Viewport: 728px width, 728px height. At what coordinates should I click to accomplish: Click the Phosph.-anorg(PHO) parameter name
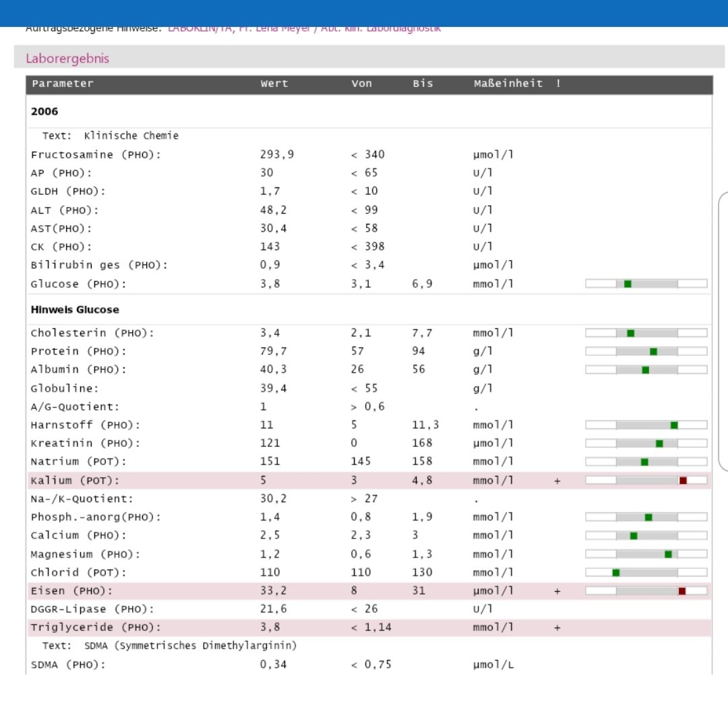click(x=96, y=517)
